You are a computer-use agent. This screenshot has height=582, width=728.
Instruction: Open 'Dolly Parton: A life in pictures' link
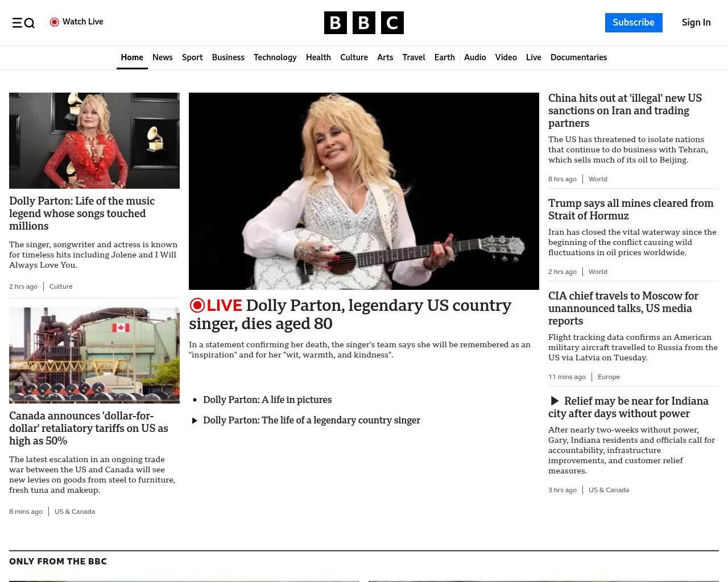coord(267,400)
